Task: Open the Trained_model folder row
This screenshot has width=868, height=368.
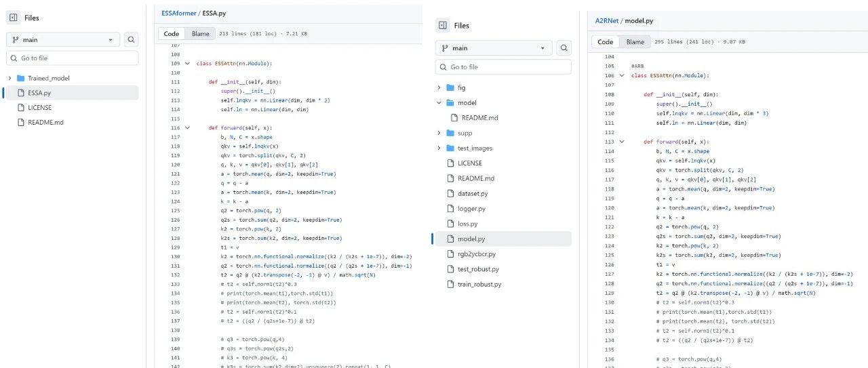Action: [72, 79]
